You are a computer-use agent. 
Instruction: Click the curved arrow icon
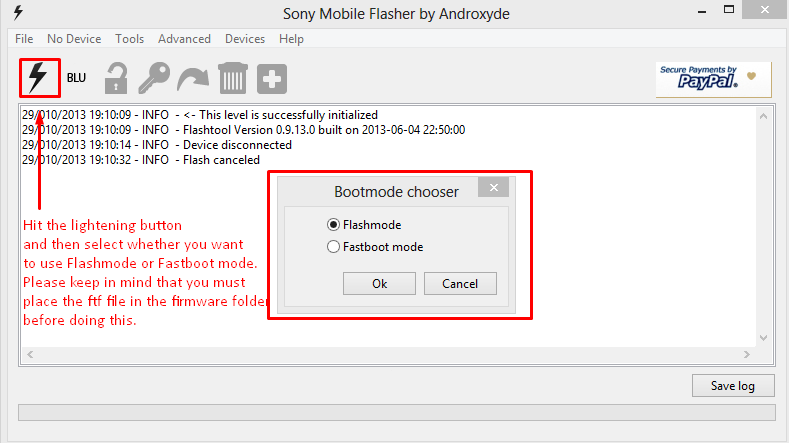(x=193, y=80)
